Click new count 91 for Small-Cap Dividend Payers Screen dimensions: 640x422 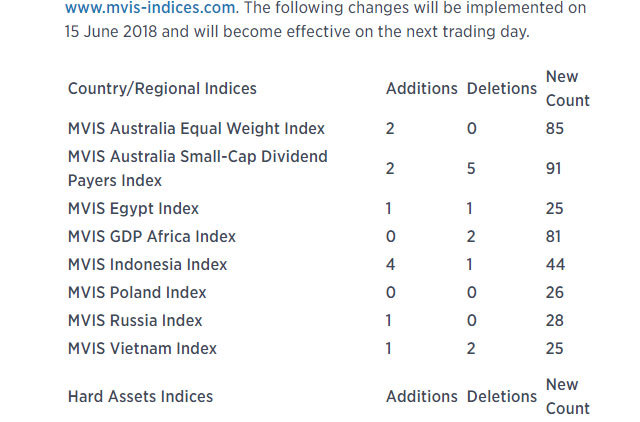(x=554, y=169)
